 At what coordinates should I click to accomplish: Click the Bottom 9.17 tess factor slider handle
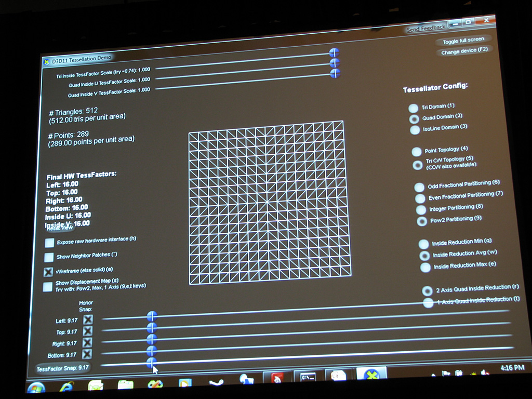[x=152, y=351]
